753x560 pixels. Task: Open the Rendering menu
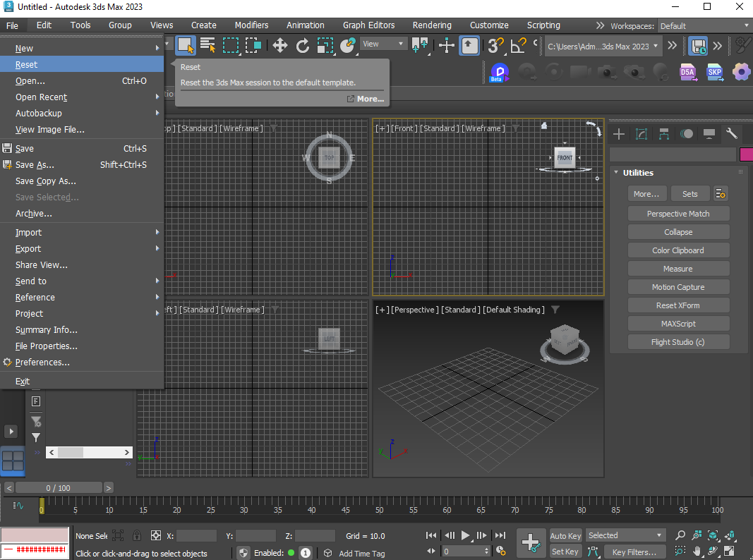tap(432, 25)
